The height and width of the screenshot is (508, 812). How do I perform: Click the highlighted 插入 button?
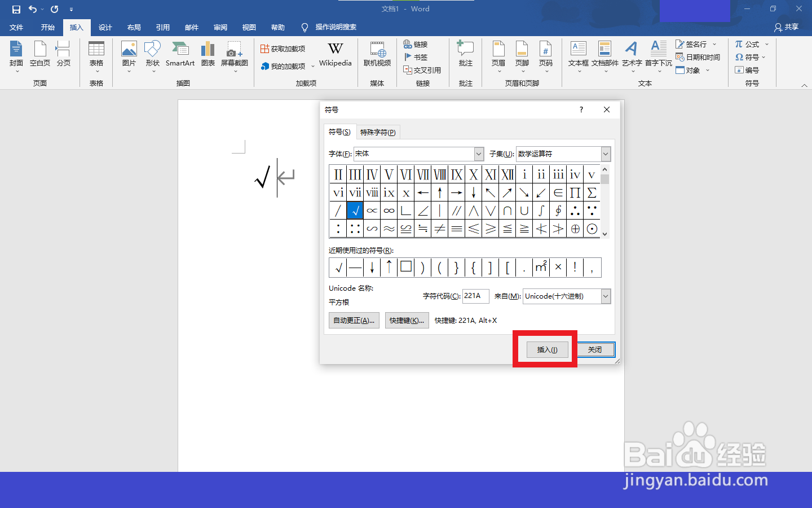[546, 349]
